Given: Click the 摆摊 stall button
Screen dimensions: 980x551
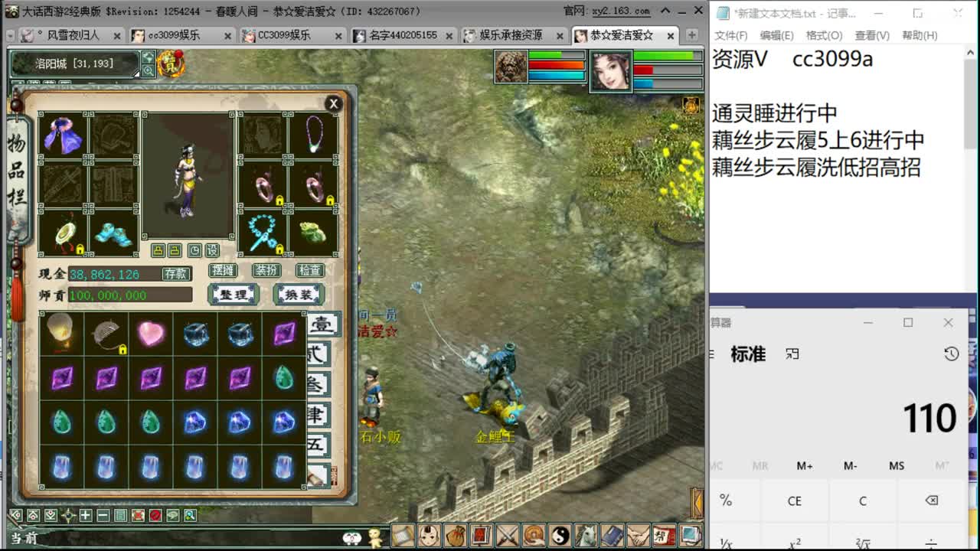Looking at the screenshot, I should point(223,270).
